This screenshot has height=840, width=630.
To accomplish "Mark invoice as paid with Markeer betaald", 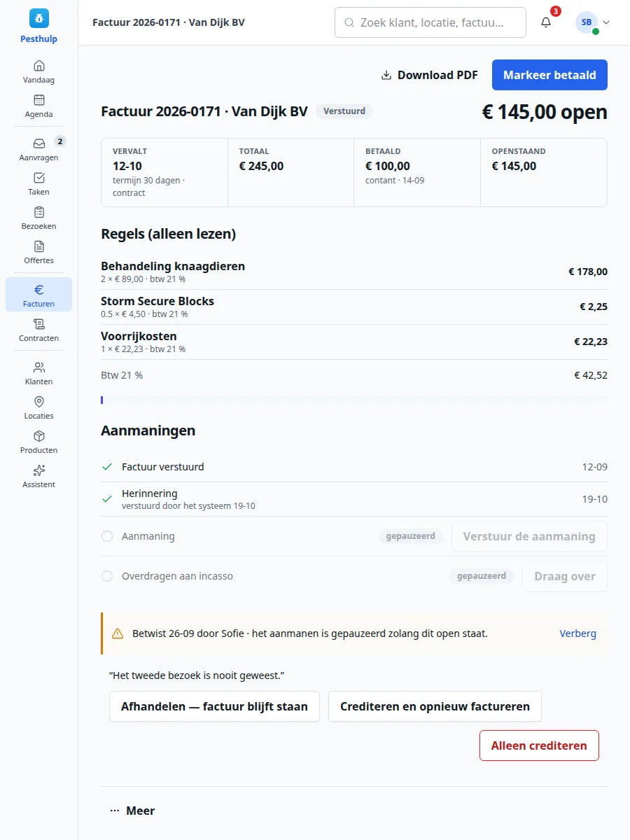I will pos(549,75).
